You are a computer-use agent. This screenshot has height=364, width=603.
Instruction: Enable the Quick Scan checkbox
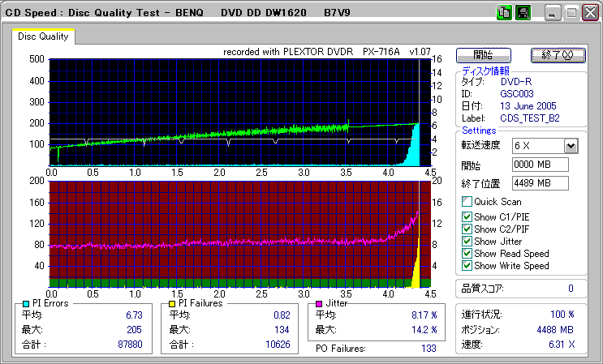pyautogui.click(x=467, y=202)
